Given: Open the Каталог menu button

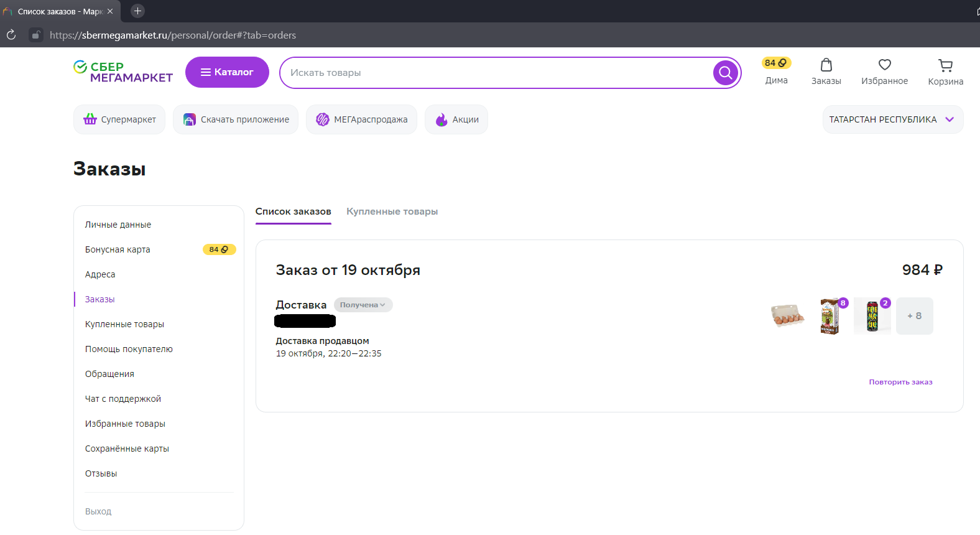Looking at the screenshot, I should 227,72.
